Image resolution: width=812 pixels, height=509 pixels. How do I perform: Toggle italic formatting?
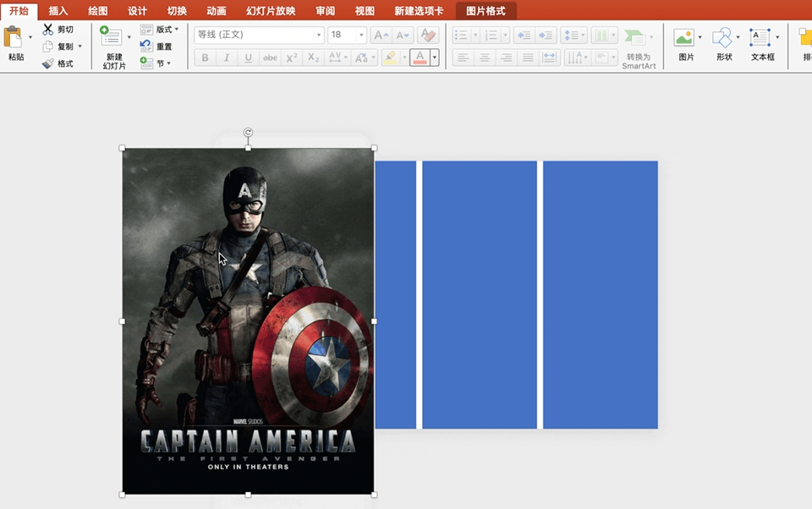(x=227, y=57)
